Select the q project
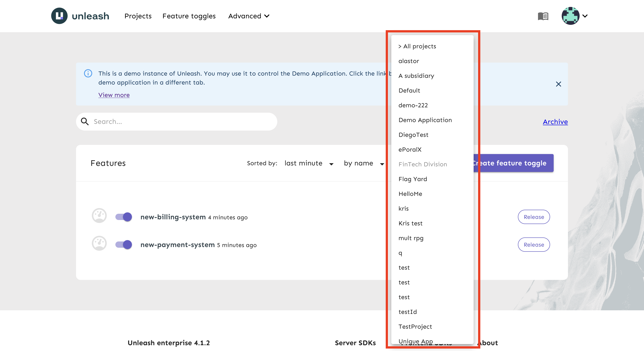 point(432,253)
